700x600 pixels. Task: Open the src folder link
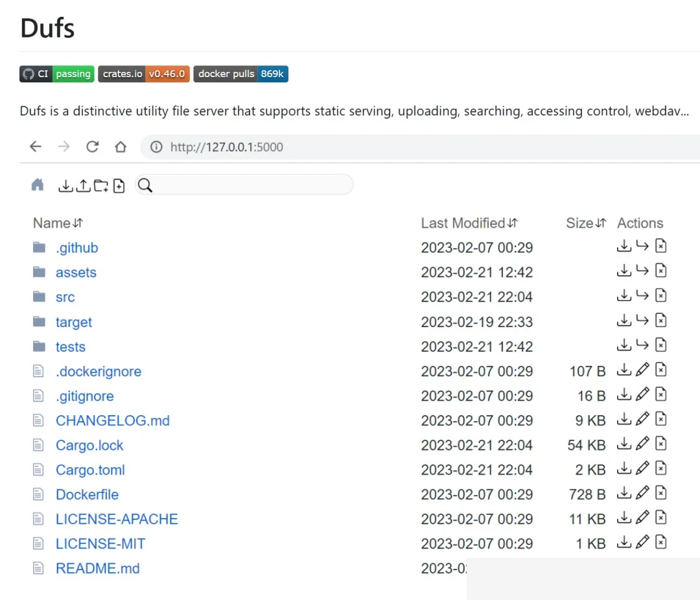point(65,297)
